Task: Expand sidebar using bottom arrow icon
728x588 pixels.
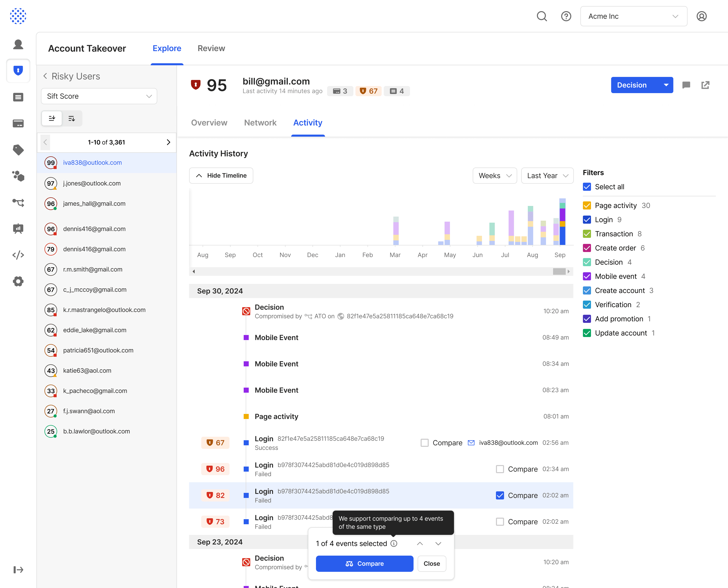Action: click(x=18, y=570)
